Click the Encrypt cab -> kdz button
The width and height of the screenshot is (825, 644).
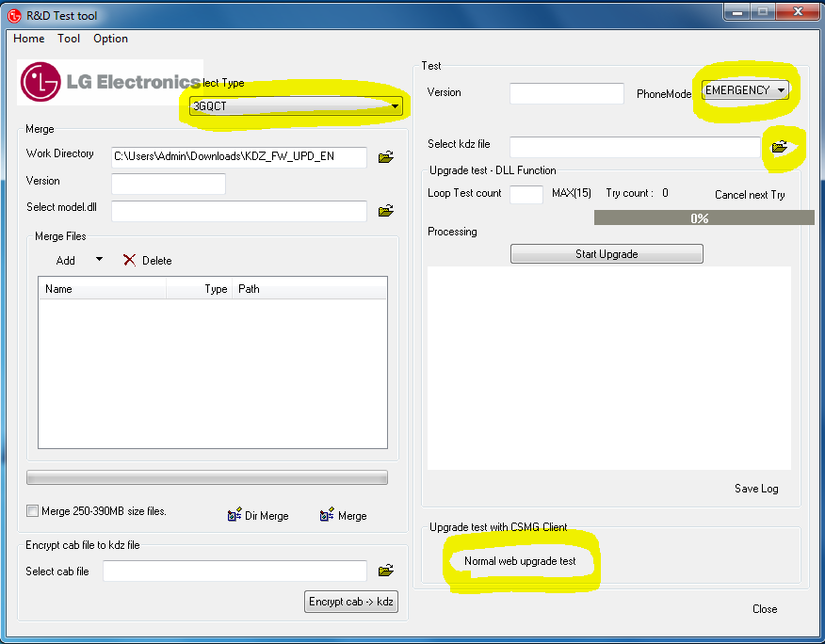pyautogui.click(x=351, y=602)
